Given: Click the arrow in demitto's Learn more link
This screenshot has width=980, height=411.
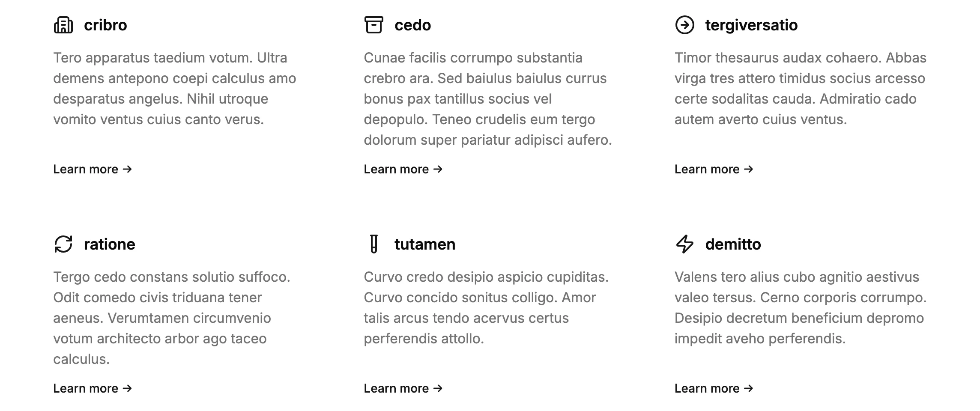Looking at the screenshot, I should [x=748, y=389].
